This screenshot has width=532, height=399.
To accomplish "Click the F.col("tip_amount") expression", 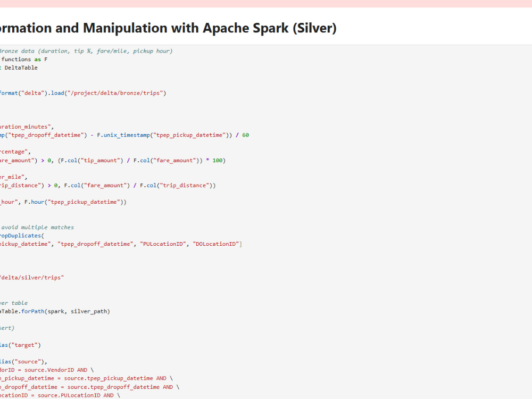I will [92, 160].
